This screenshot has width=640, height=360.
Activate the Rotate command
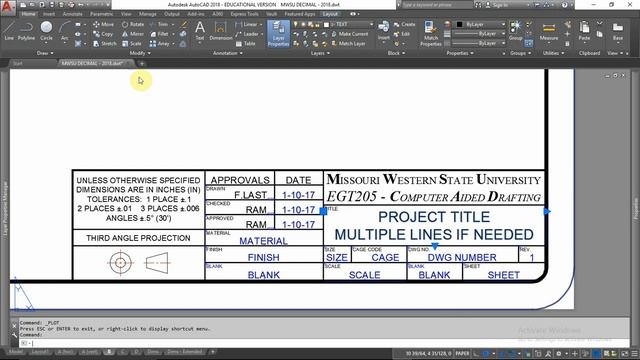133,24
